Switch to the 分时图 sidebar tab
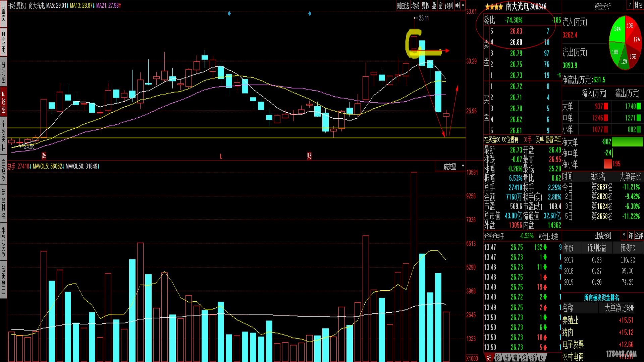The image size is (644, 362). 3,72
